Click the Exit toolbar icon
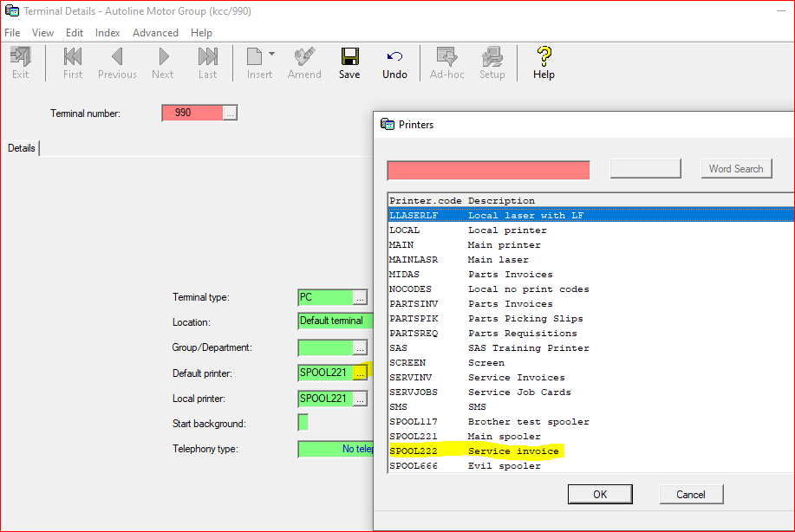Image resolution: width=795 pixels, height=532 pixels. click(20, 58)
